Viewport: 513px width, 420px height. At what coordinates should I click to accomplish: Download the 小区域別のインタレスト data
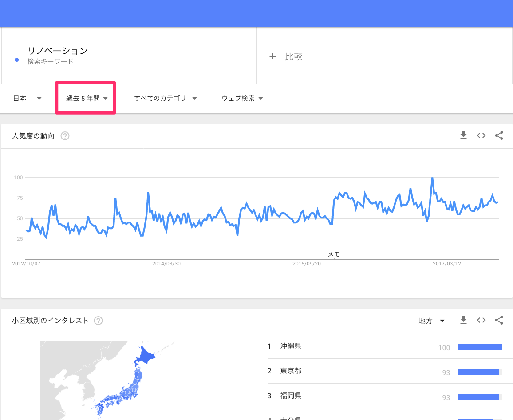click(x=463, y=320)
